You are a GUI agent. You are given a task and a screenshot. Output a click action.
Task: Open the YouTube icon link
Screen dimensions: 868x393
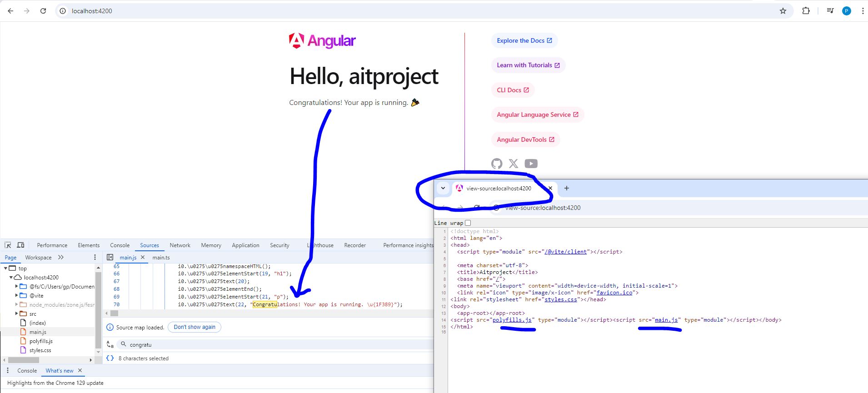coord(531,164)
